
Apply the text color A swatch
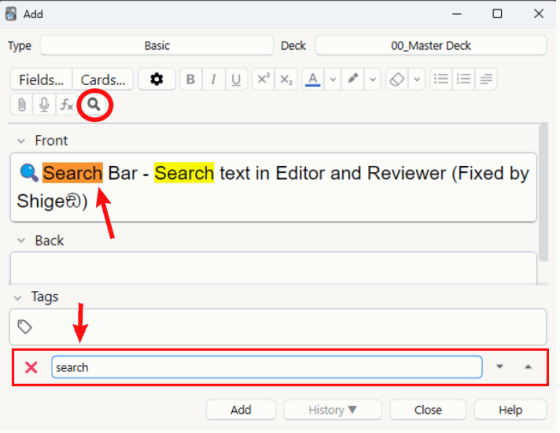[x=313, y=79]
